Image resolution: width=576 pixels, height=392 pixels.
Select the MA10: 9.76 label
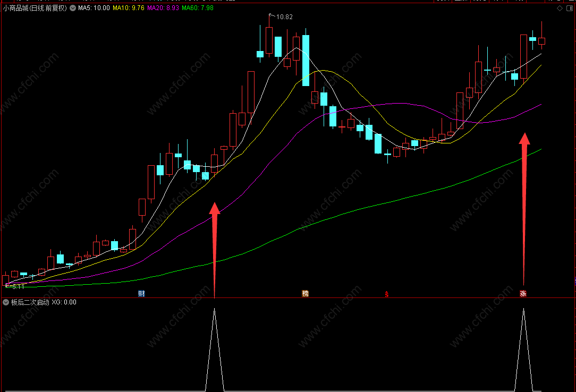pyautogui.click(x=128, y=8)
